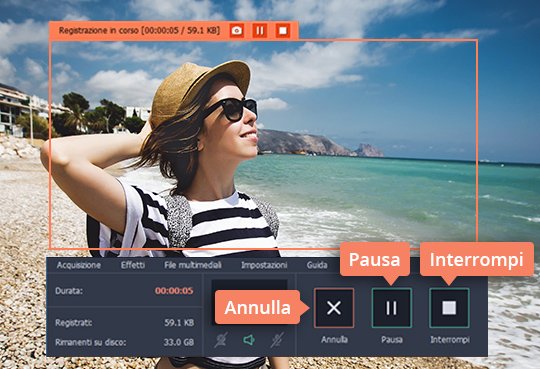This screenshot has width=540, height=369.
Task: Enable the crossed-out microphone icon
Action: [277, 340]
